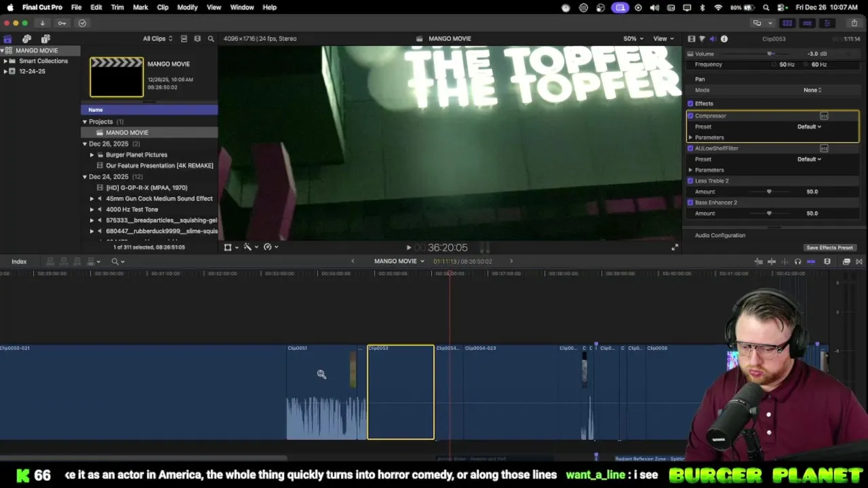Click Spotlight search in menu bar
The height and width of the screenshot is (488, 868).
766,7
